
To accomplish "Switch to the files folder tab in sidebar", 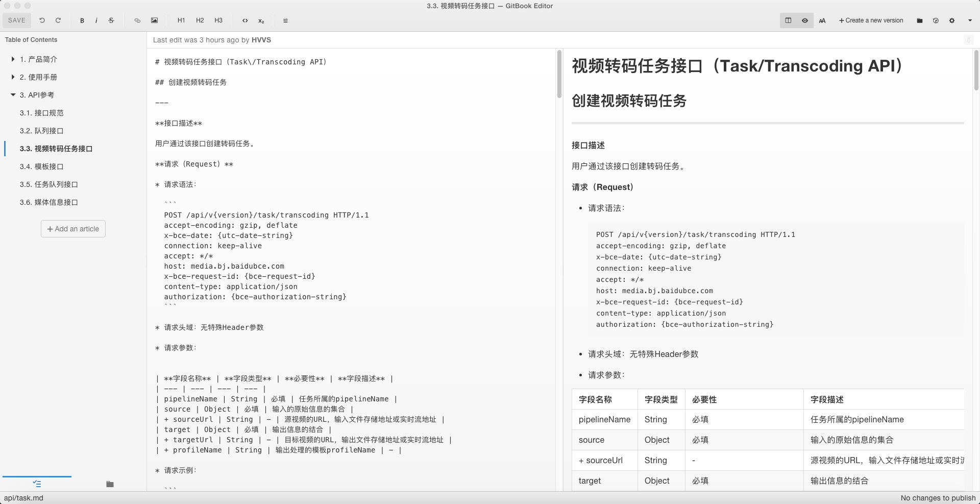I will pos(110,484).
